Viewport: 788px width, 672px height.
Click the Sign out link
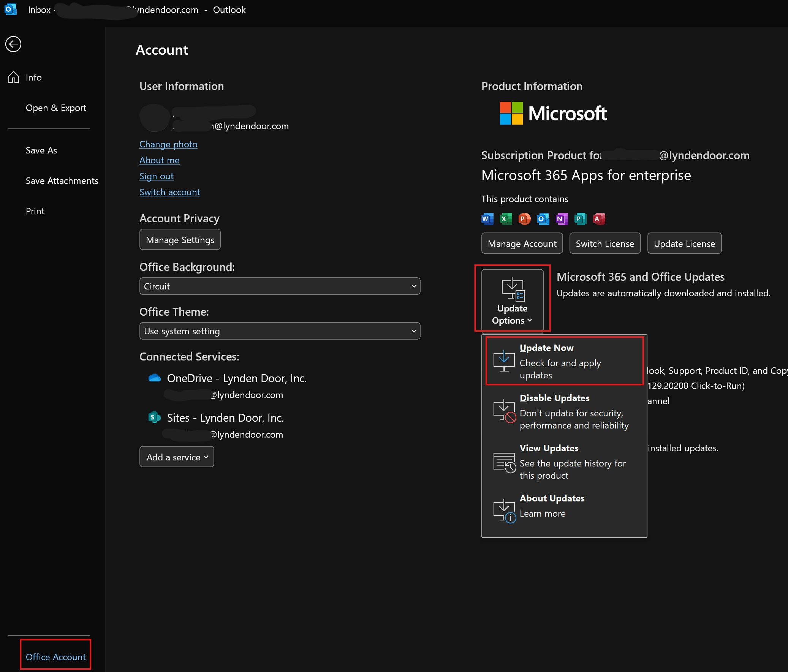[156, 176]
